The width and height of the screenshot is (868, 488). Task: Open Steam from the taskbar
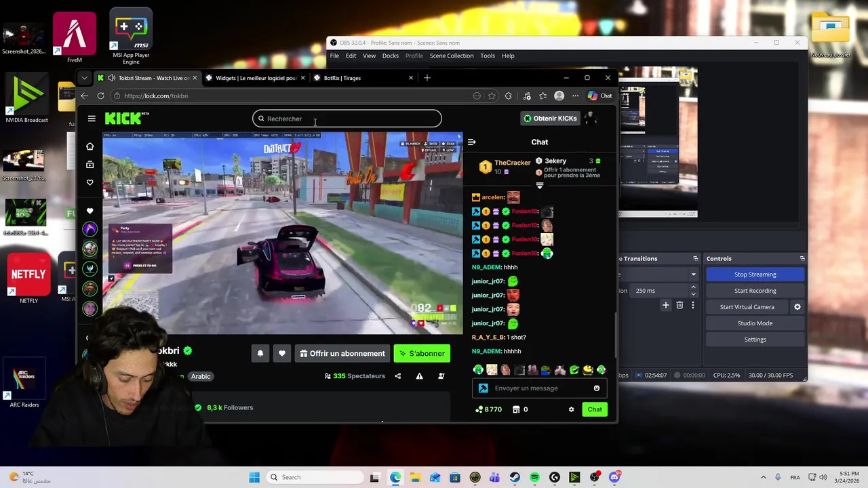point(515,477)
